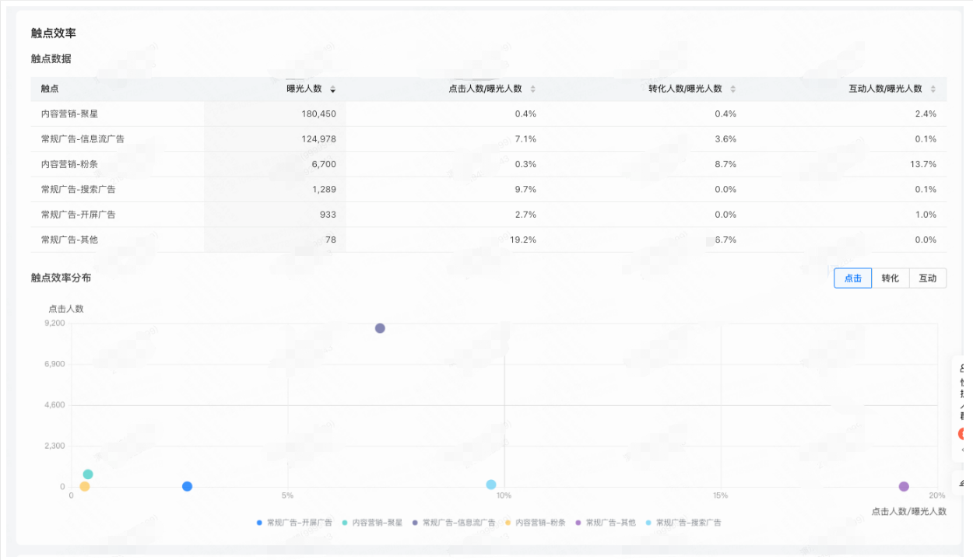This screenshot has height=560, width=973.
Task: Switch chart to 互动 tab
Action: (928, 278)
